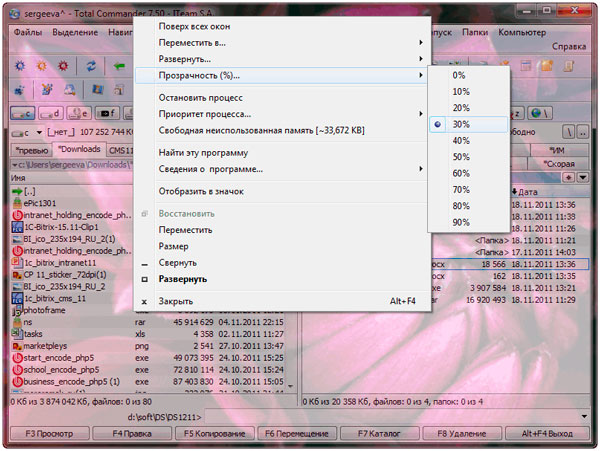Screen dimensions: 600x451
Task: Click the orange box icon in right toolbar
Action: [547, 66]
